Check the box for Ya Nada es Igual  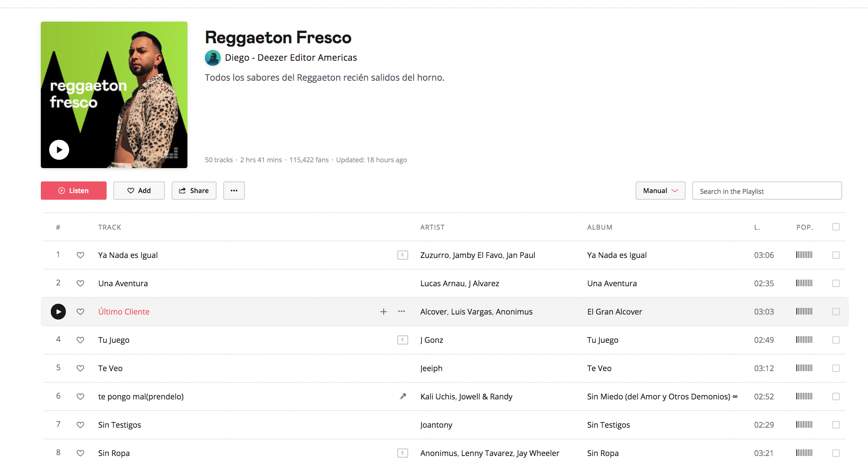836,255
